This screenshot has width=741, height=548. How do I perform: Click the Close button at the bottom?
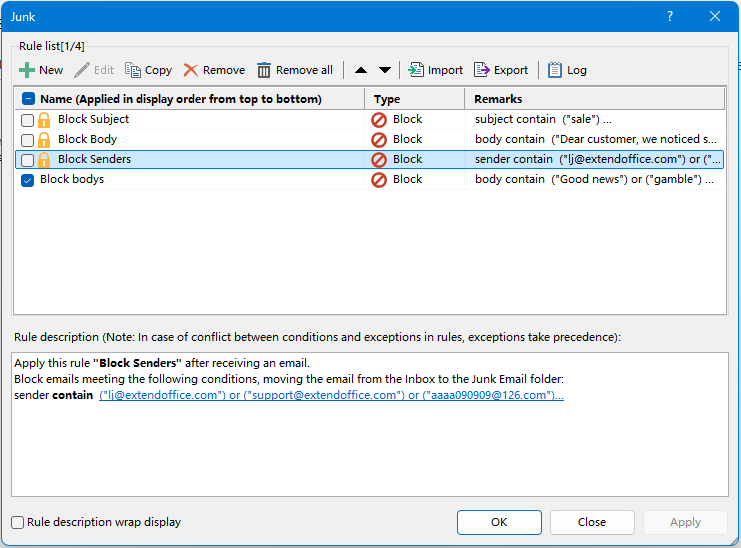coord(591,522)
